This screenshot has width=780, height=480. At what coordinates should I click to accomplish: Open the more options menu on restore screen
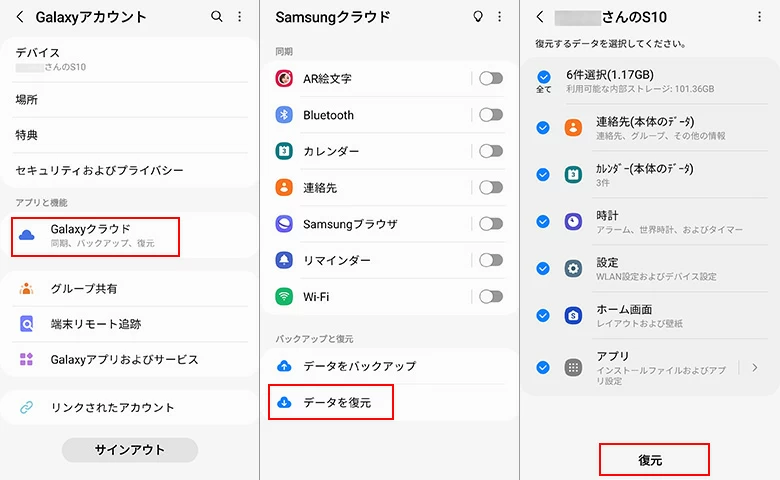759,17
